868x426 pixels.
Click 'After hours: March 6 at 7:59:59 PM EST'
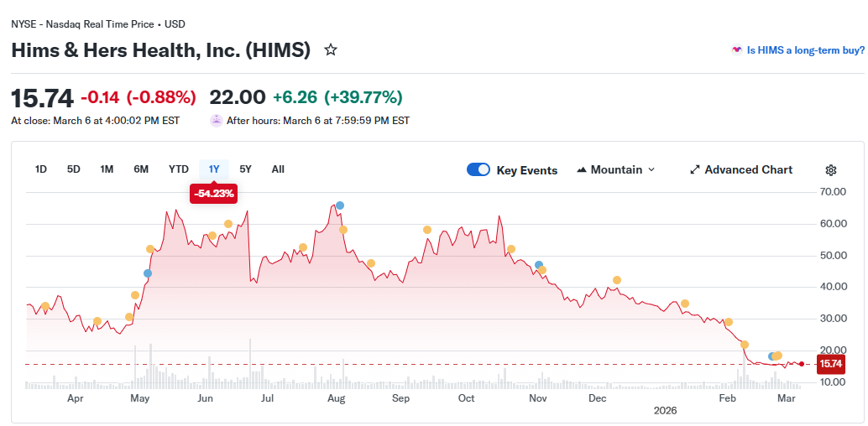[318, 120]
